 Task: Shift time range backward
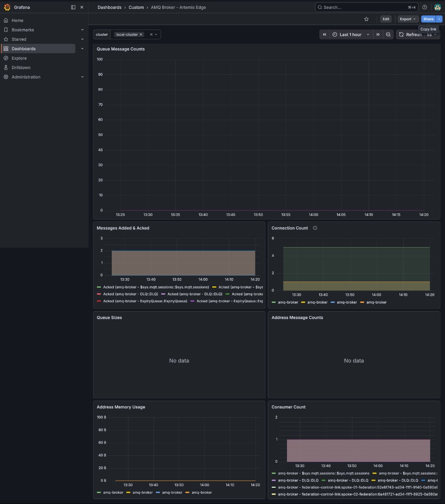click(324, 34)
